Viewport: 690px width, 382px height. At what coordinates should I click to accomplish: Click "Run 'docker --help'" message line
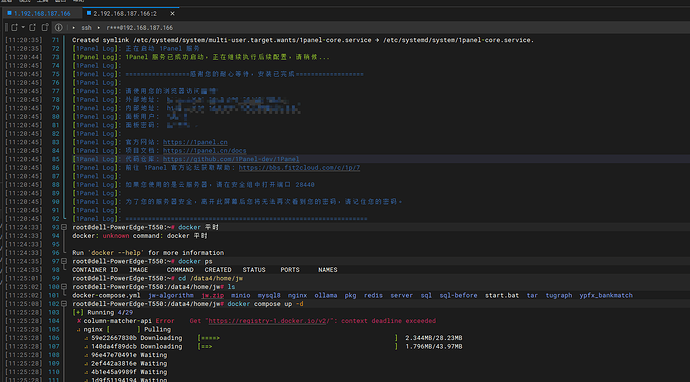[x=148, y=253]
